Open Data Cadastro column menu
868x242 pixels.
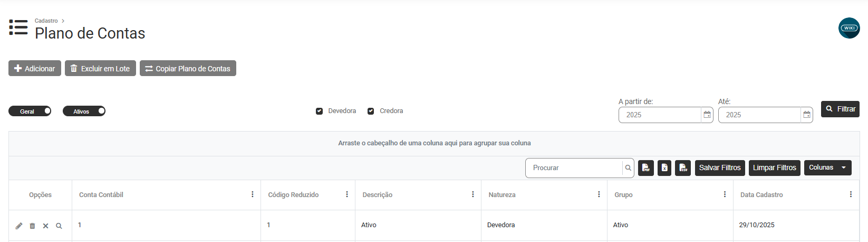coord(851,194)
